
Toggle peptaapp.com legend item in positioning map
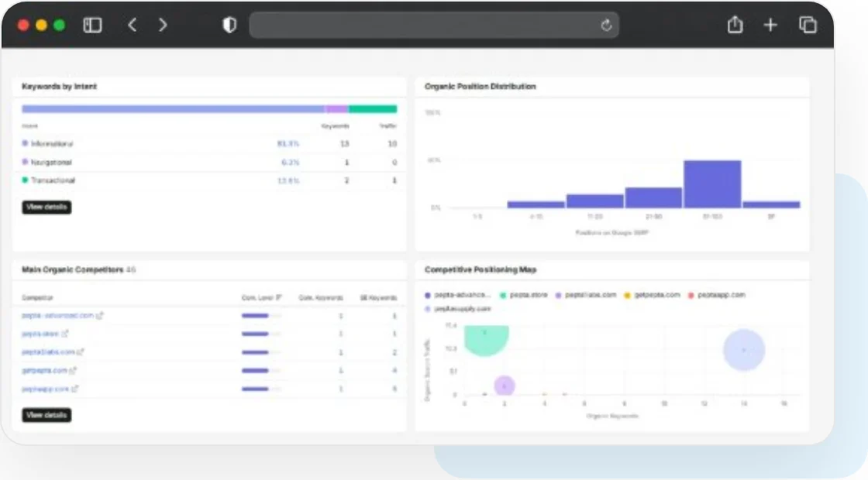717,295
